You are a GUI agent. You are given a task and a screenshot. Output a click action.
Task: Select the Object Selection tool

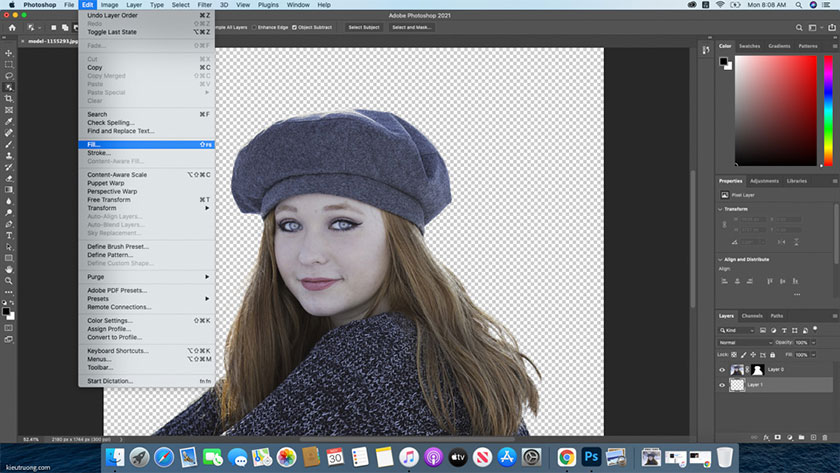(9, 87)
